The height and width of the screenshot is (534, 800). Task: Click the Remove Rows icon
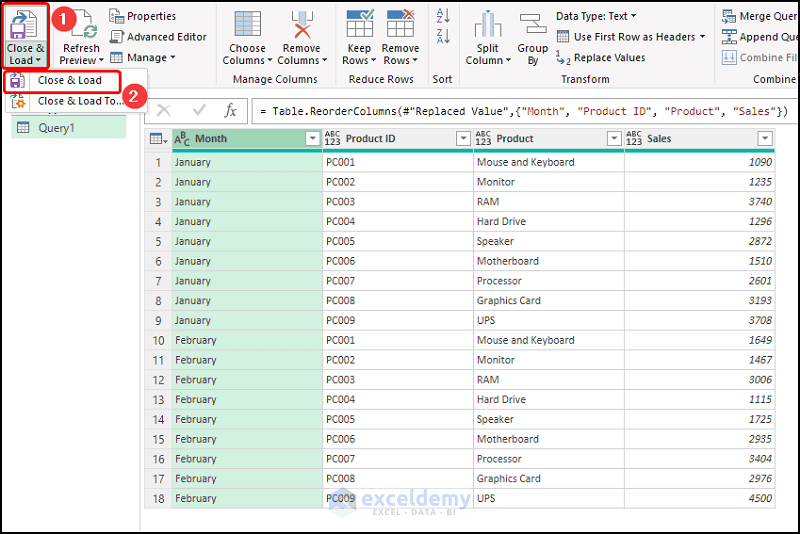pos(401,23)
